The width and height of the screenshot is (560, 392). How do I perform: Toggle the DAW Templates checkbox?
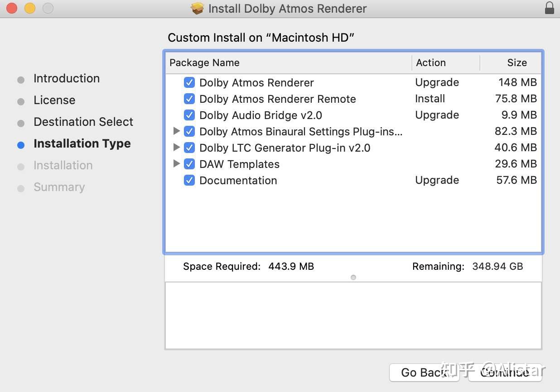point(189,164)
